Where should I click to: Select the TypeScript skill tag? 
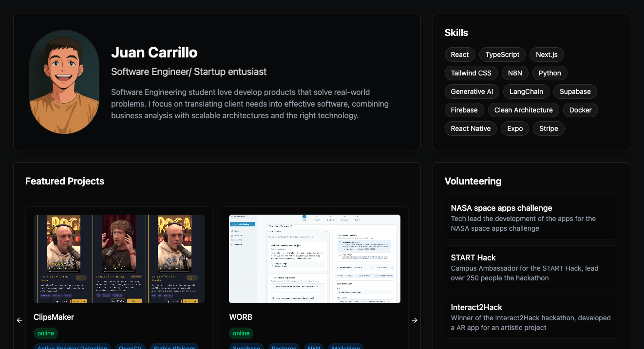[502, 55]
